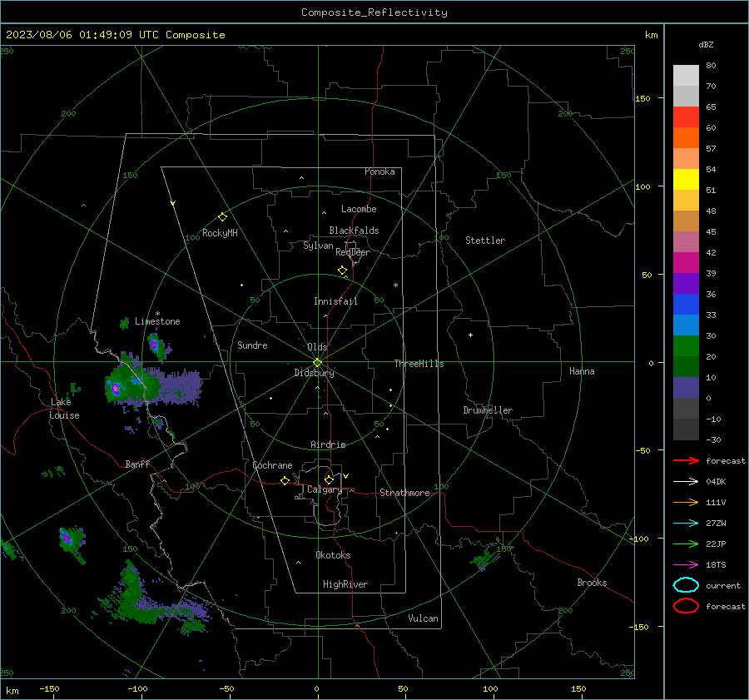Viewport: 749px width, 700px height.
Task: Click the Lacombe city label
Action: [359, 209]
